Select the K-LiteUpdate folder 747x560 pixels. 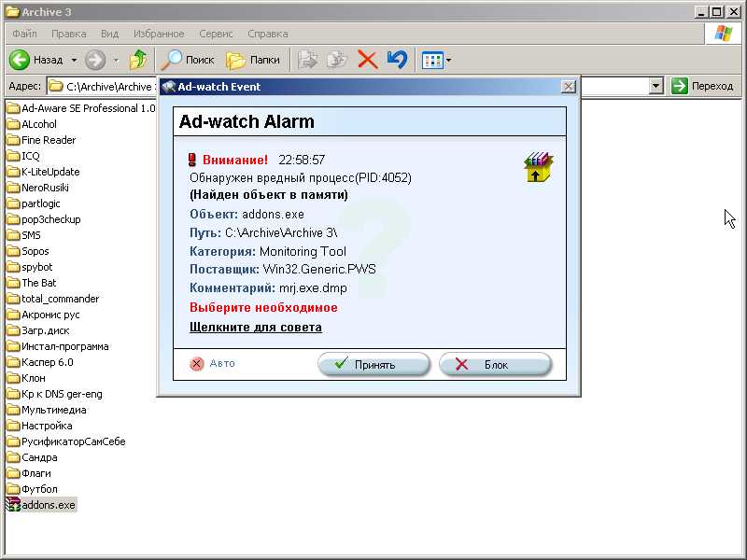pyautogui.click(x=43, y=172)
